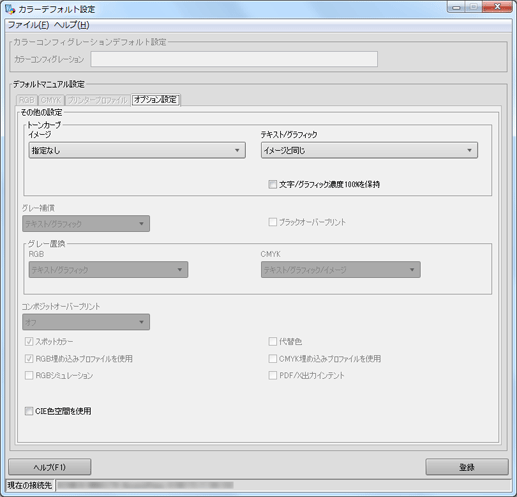The width and height of the screenshot is (517, 497).
Task: Expand the グレー補償 dropdown
Action: coord(86,224)
